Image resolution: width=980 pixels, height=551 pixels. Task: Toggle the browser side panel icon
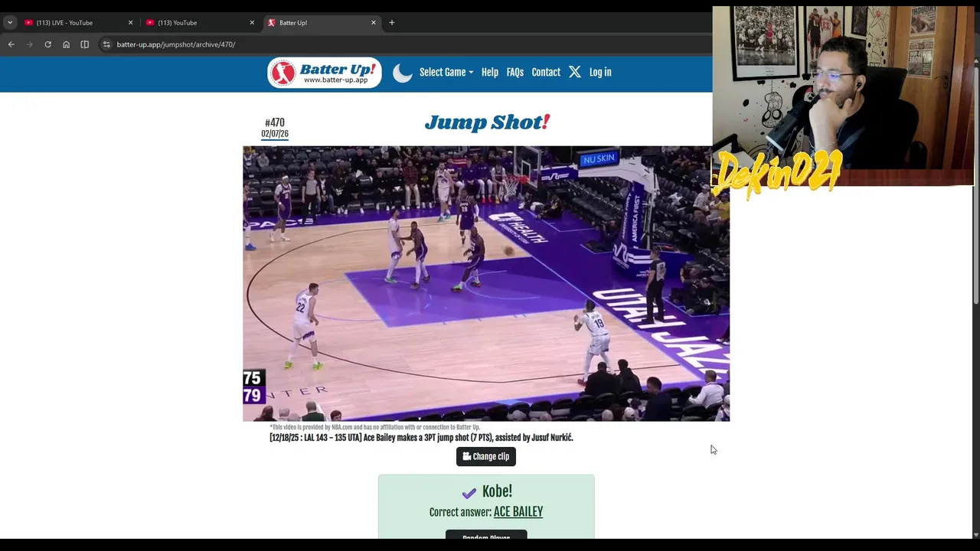click(84, 44)
